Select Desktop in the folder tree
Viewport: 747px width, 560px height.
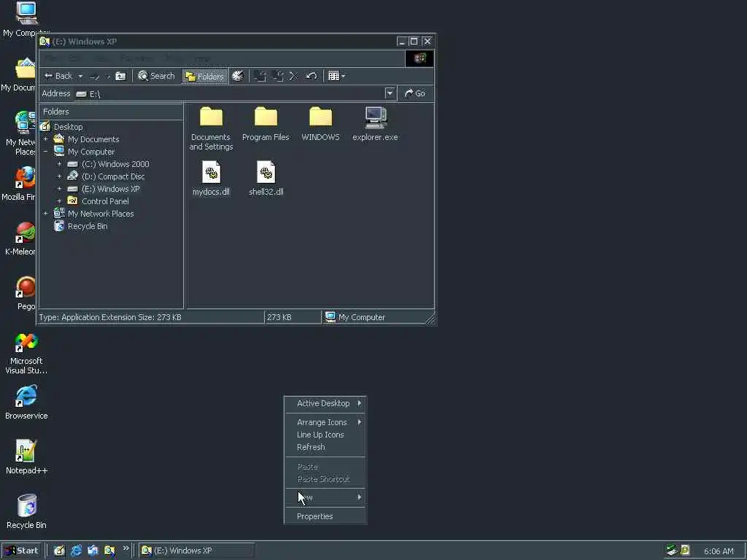click(68, 127)
